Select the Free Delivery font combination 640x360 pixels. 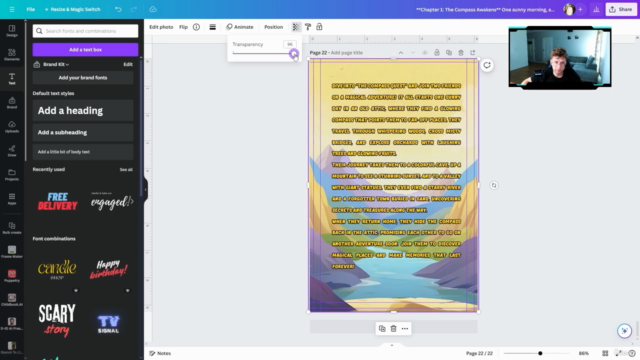coord(58,201)
